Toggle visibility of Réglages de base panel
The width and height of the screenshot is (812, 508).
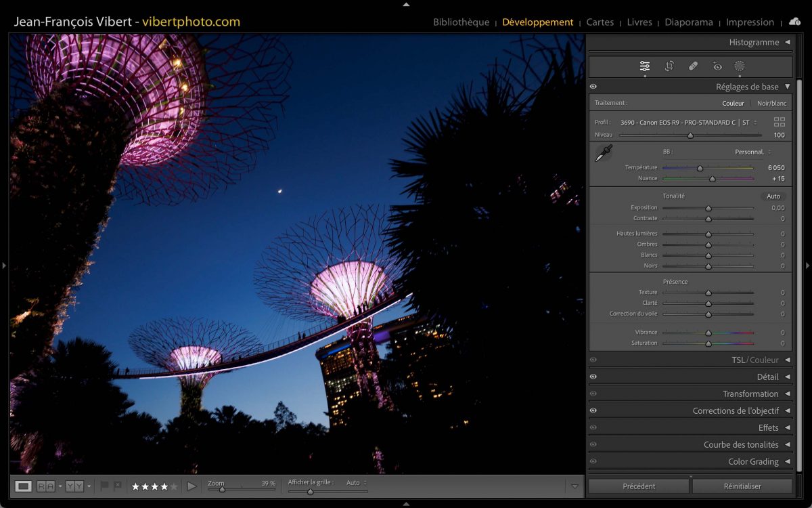point(593,87)
